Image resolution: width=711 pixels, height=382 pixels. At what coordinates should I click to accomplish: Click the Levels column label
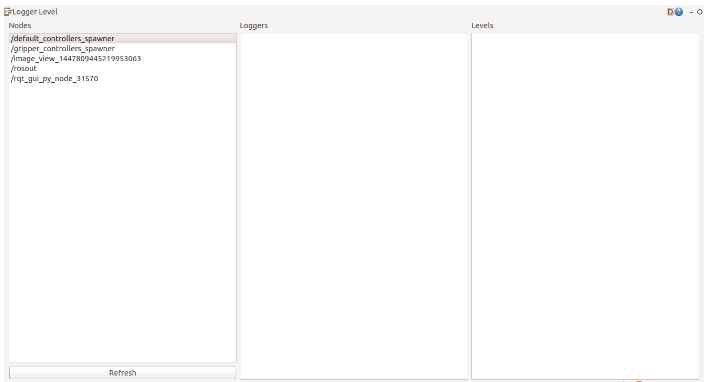482,25
